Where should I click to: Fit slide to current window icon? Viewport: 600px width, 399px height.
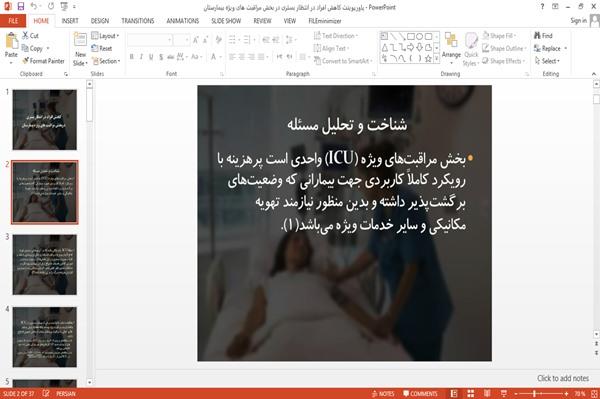[x=594, y=394]
